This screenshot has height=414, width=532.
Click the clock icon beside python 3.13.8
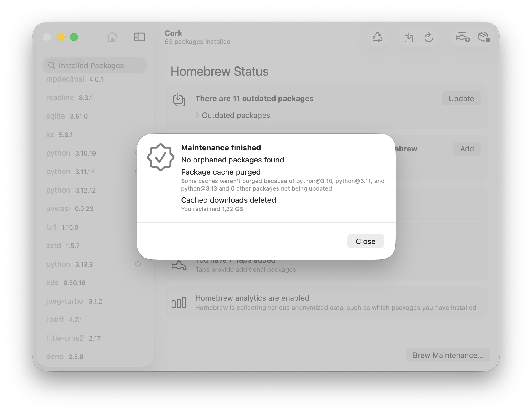coord(138,264)
